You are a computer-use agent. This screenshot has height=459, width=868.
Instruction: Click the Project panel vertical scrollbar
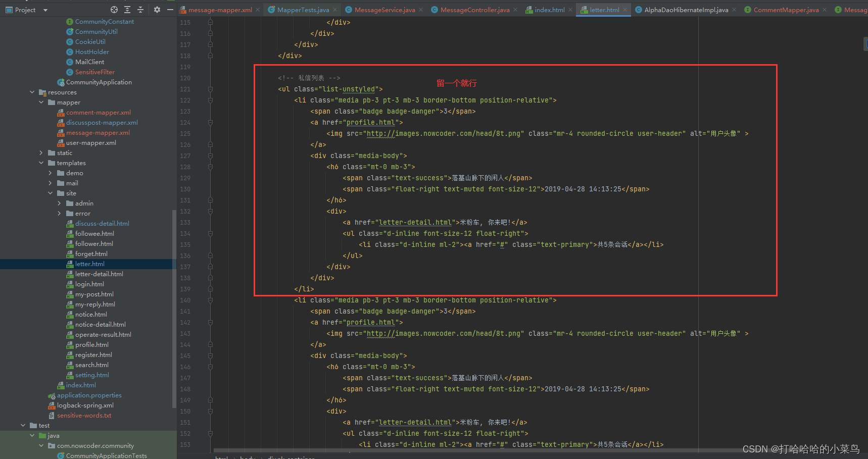point(174,308)
